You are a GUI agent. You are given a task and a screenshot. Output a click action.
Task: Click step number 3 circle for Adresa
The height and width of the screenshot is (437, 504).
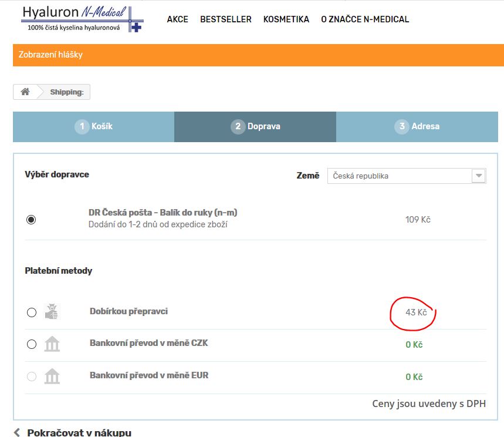402,127
